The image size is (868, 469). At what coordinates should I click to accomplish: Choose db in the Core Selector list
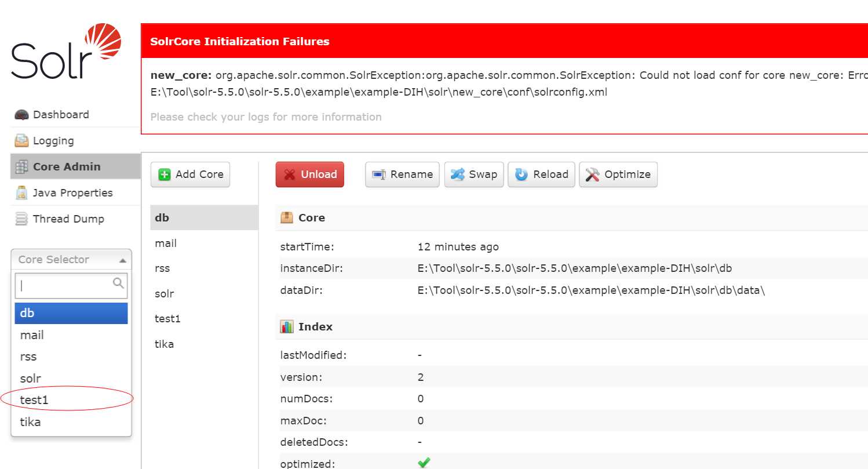71,313
